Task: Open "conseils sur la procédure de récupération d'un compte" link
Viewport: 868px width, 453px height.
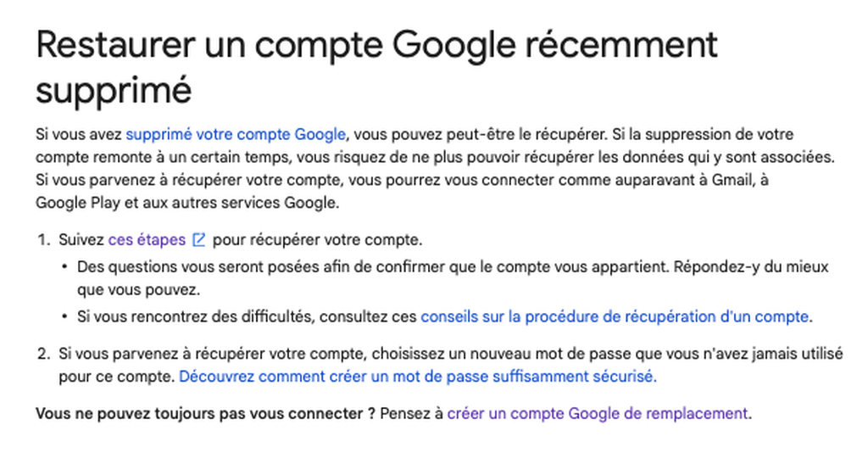Action: (x=615, y=316)
